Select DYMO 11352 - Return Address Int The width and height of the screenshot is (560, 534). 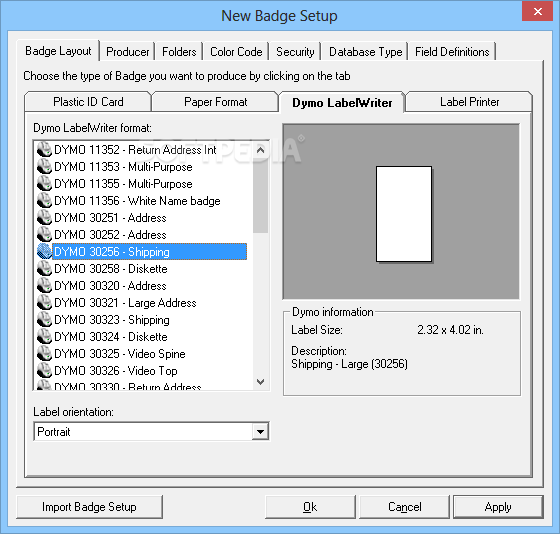[x=135, y=150]
